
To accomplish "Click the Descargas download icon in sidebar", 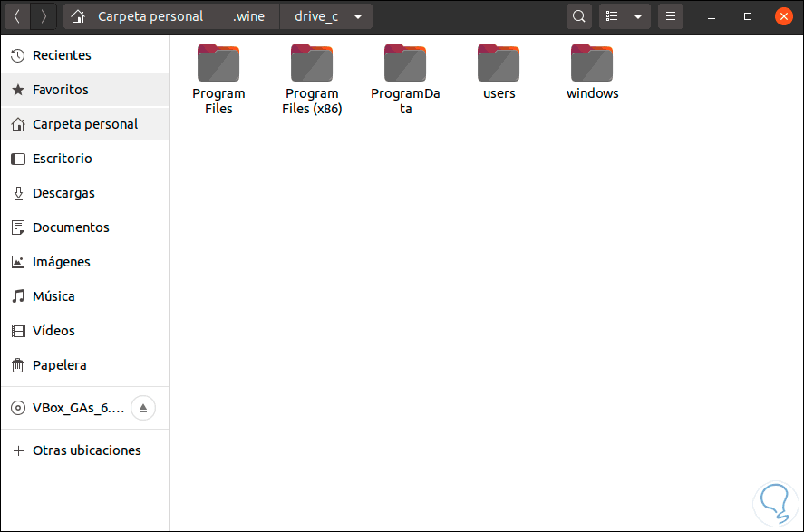I will [18, 193].
